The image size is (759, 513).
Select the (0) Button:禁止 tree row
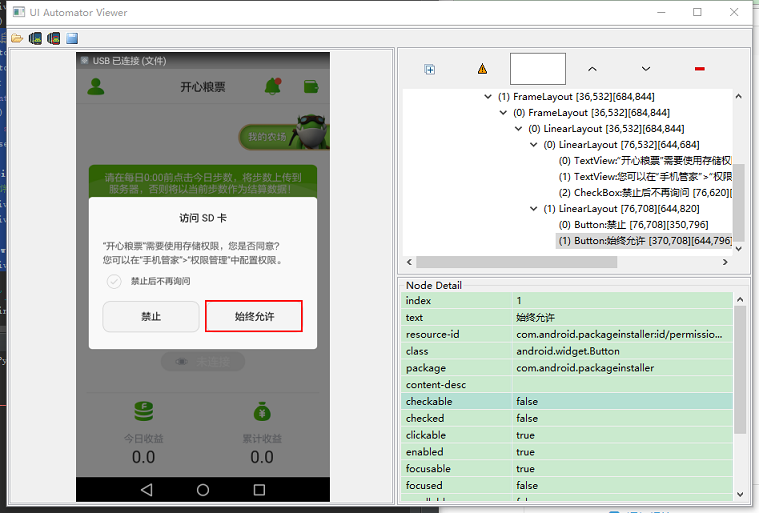pos(633,225)
